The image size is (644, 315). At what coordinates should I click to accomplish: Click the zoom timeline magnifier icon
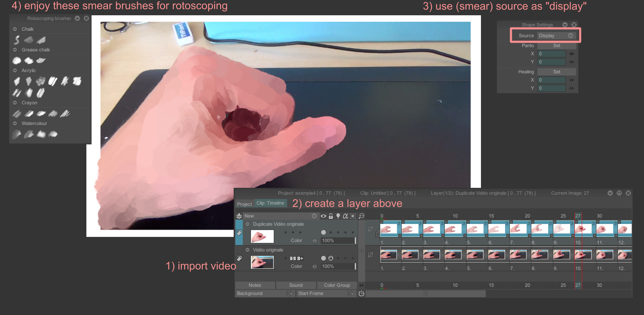(x=361, y=216)
